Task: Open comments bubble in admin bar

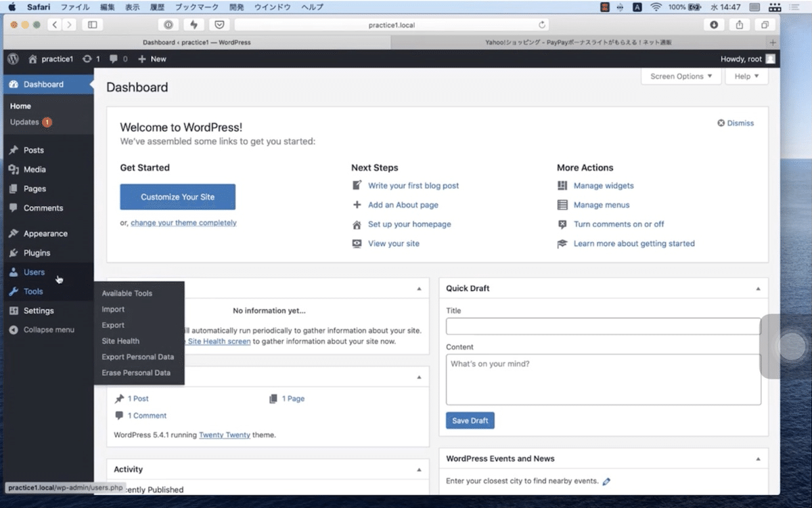Action: point(118,59)
